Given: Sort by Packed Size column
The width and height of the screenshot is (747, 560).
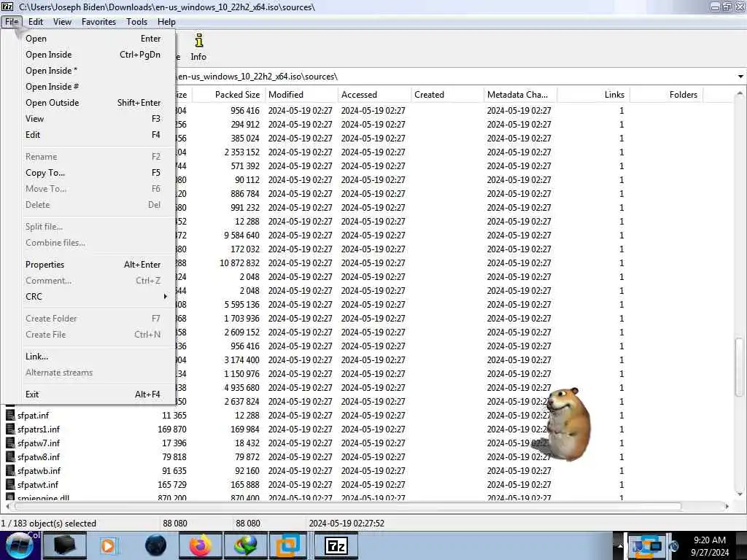Looking at the screenshot, I should coord(228,94).
